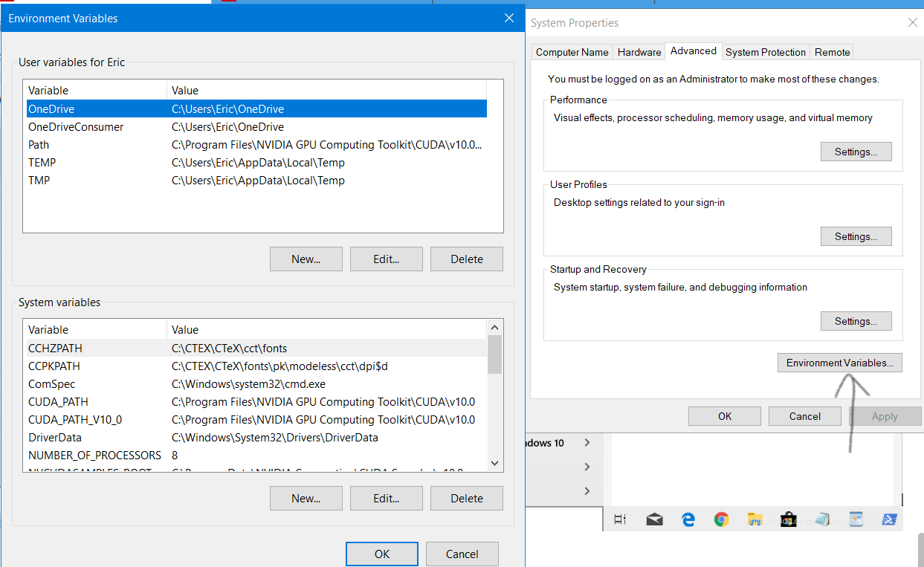The image size is (924, 567).
Task: Click New... under User variables
Action: point(306,259)
